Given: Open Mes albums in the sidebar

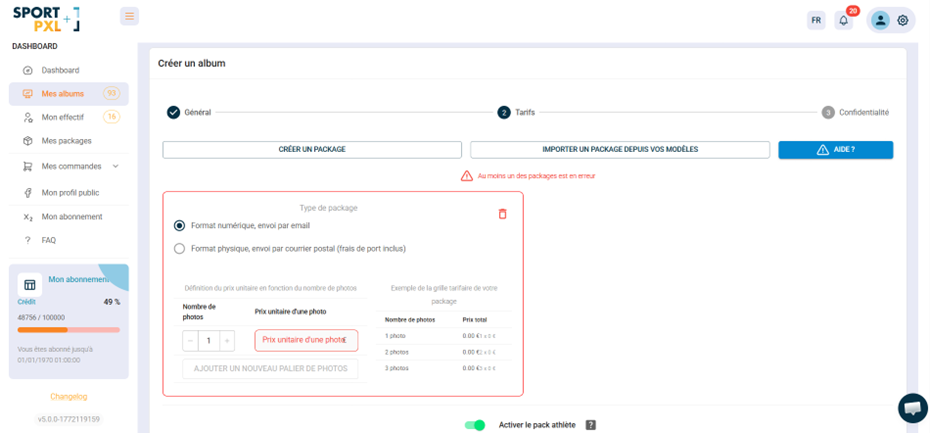Looking at the screenshot, I should pyautogui.click(x=63, y=94).
